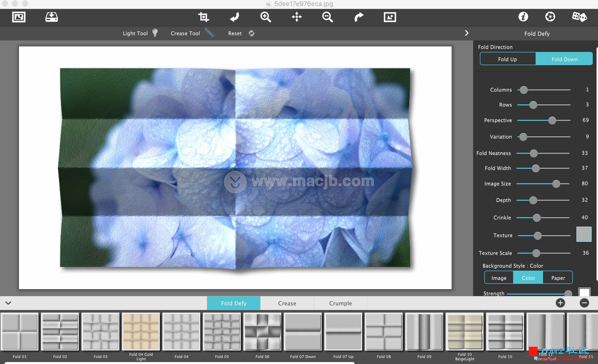Click the Perspective slider handle
The image size is (598, 364).
point(552,120)
